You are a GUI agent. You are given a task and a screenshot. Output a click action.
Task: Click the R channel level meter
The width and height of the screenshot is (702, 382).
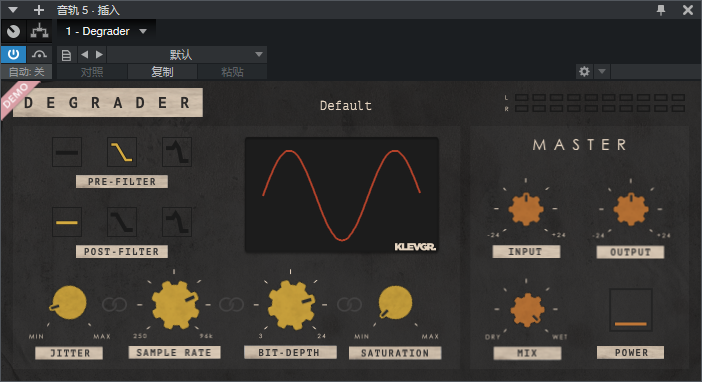point(600,108)
